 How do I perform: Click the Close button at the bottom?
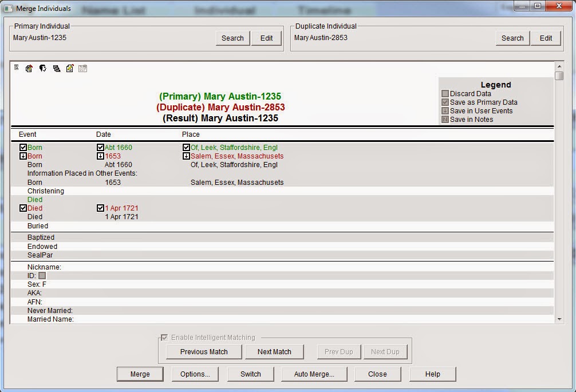pyautogui.click(x=377, y=374)
